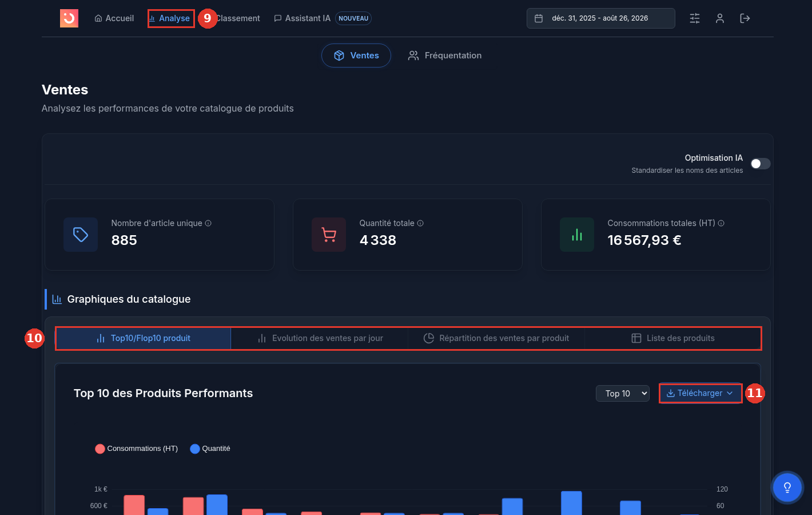
Task: Enable the Optimisation IA switch
Action: pos(761,164)
